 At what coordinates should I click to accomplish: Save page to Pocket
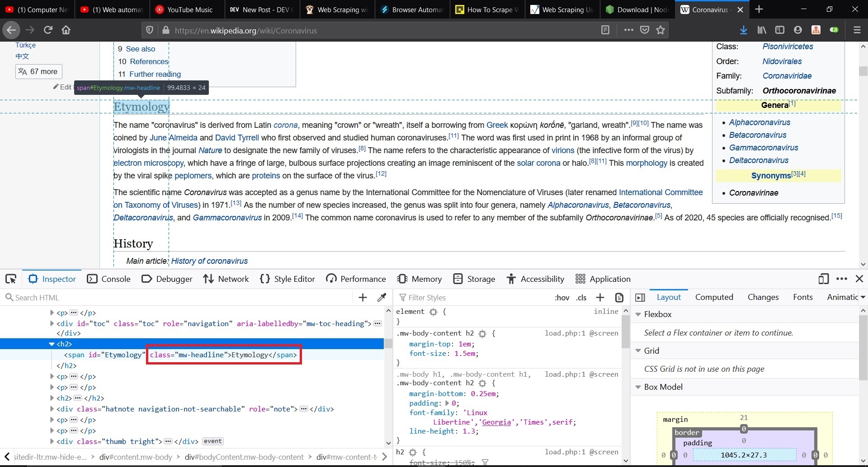click(645, 30)
